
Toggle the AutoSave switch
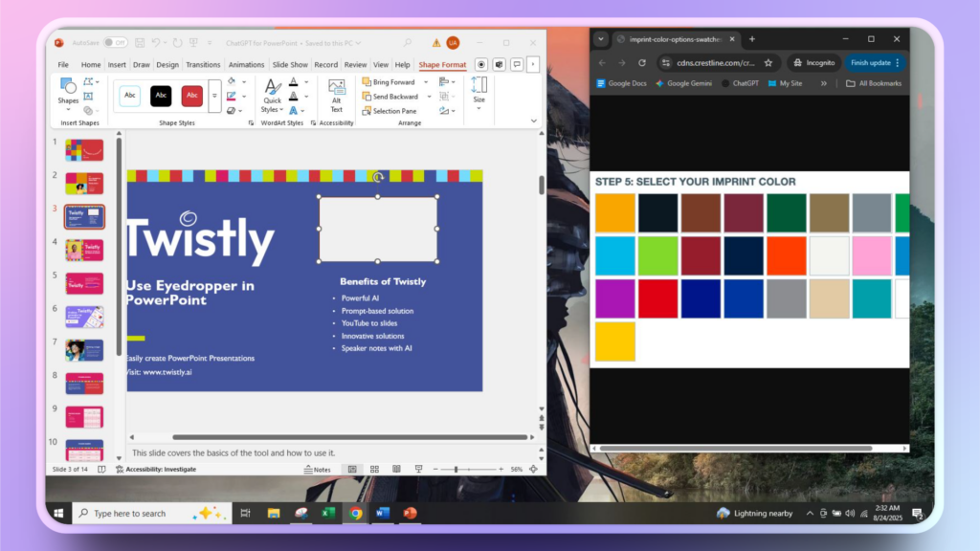point(115,43)
